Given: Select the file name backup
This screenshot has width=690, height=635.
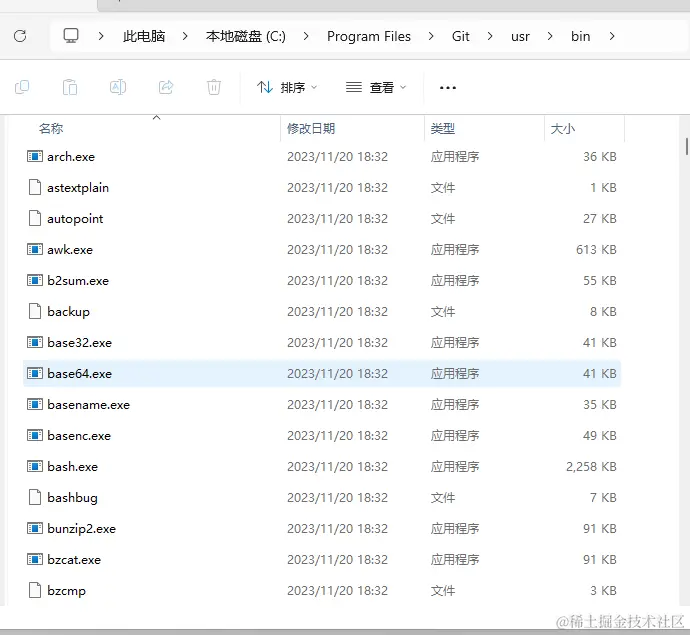Looking at the screenshot, I should (68, 312).
